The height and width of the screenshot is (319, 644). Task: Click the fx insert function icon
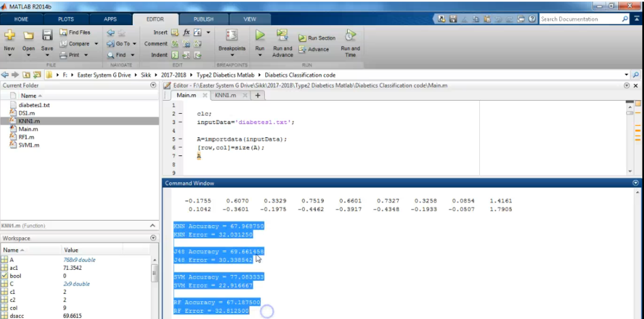click(x=187, y=32)
